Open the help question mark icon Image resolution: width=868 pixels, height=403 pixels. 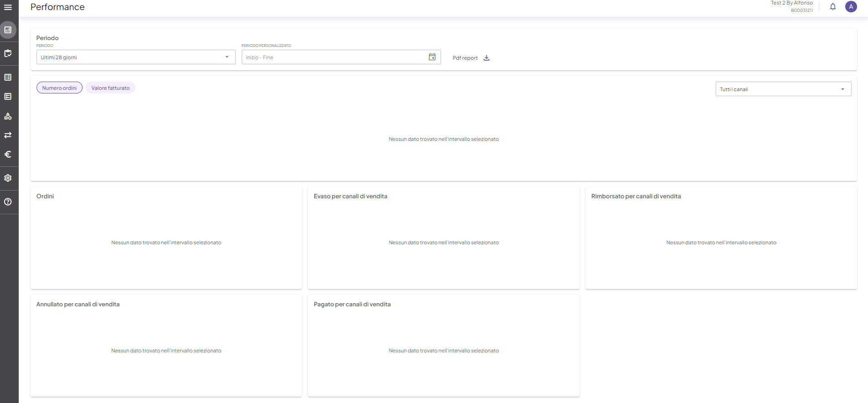8,202
